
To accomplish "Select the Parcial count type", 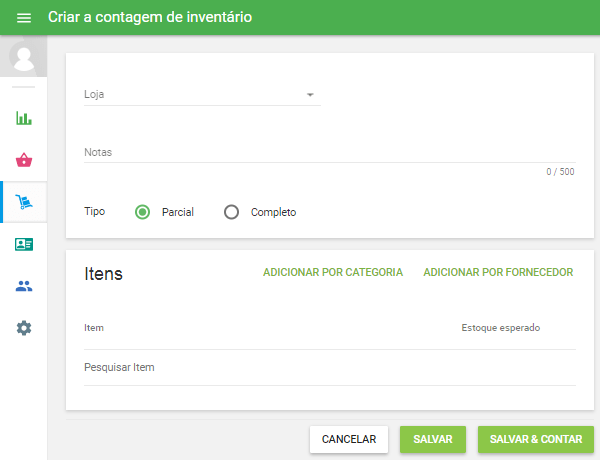I will coord(143,212).
